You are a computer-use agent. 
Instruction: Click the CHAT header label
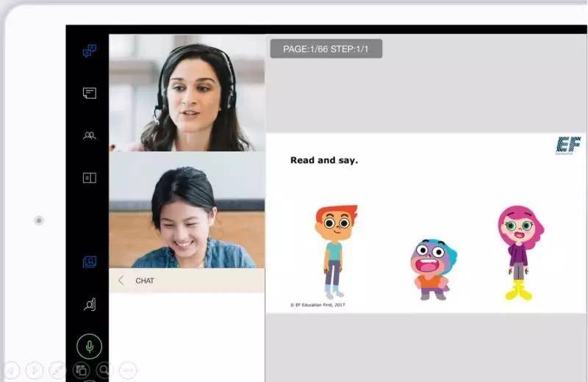(x=145, y=281)
